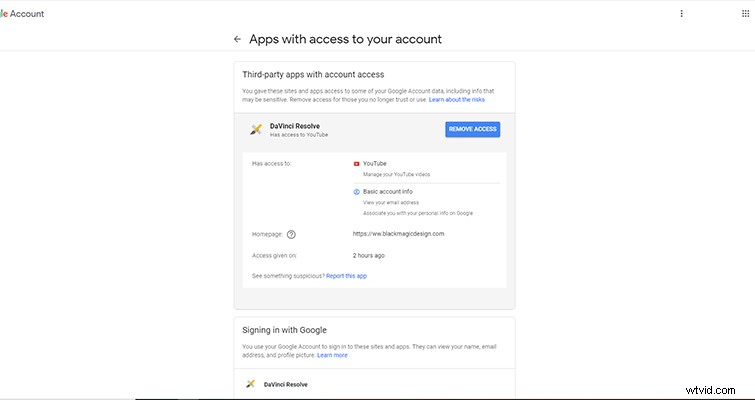Click the YouTube access entry label
This screenshot has height=400, width=755.
click(375, 163)
